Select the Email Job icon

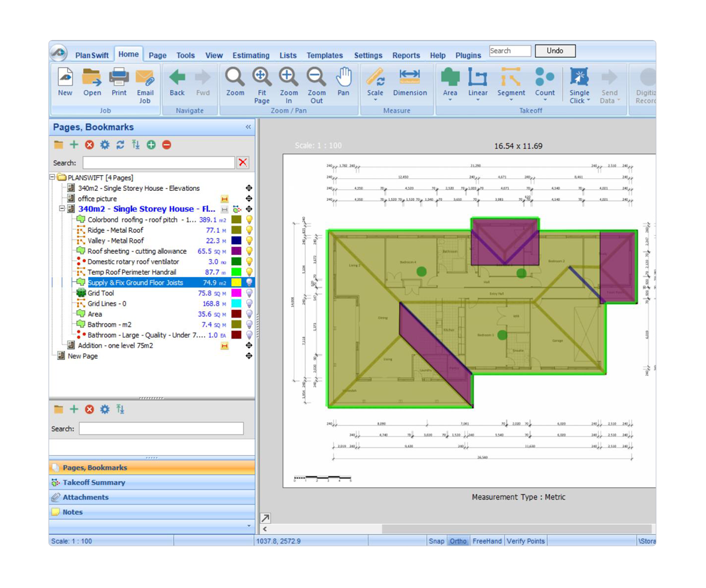pyautogui.click(x=145, y=77)
